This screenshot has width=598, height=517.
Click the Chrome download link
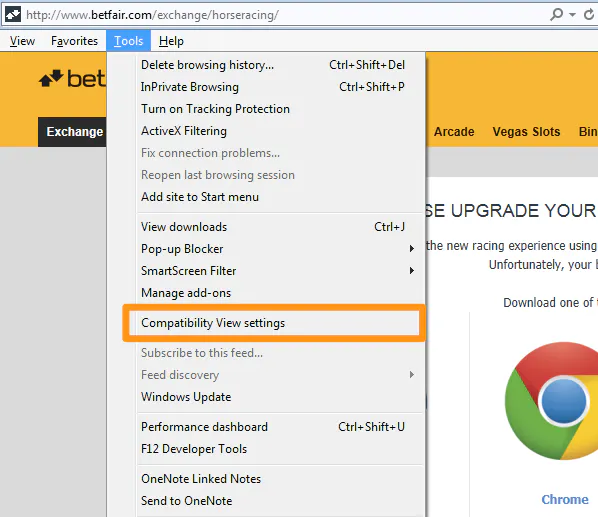pos(565,499)
